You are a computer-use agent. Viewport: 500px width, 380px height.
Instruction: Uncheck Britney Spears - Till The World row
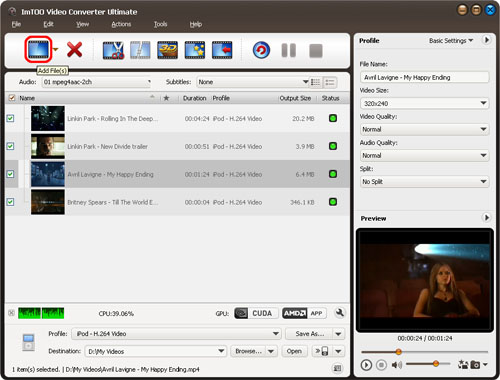tap(10, 202)
